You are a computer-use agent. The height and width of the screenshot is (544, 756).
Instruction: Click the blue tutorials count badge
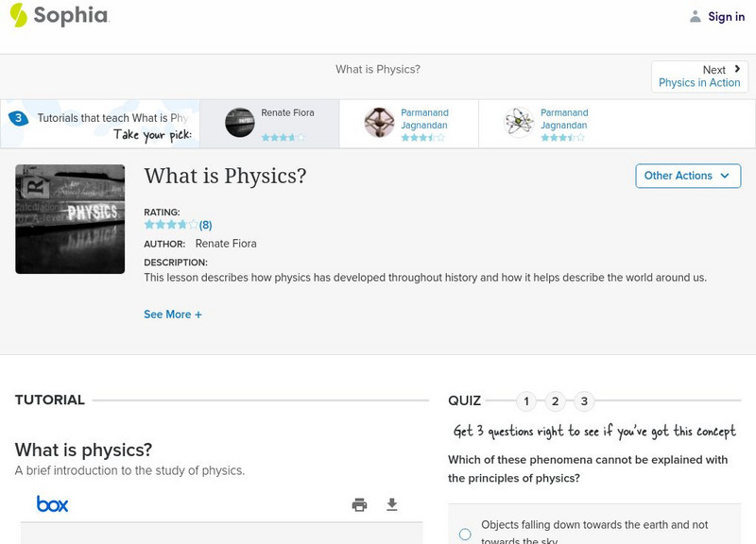[x=18, y=119]
